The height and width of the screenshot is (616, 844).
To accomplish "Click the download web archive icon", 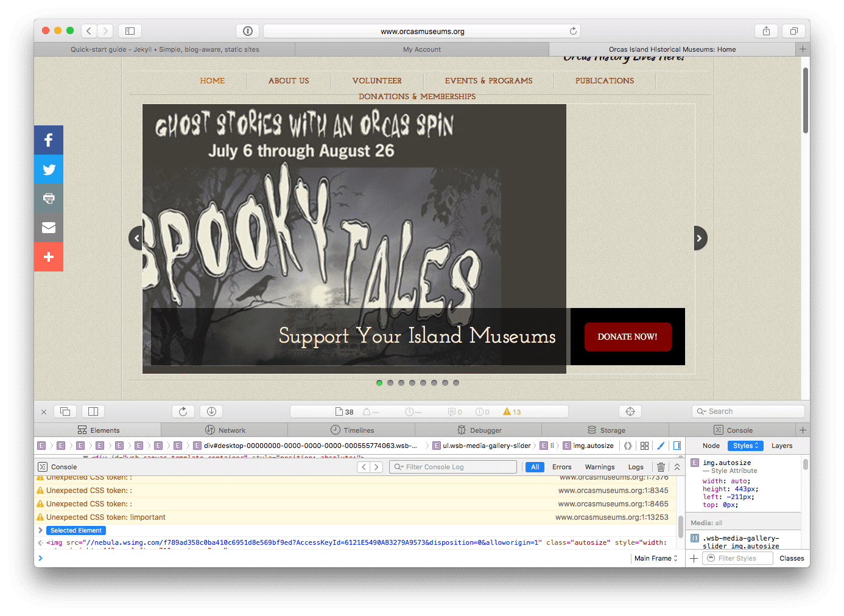I will pyautogui.click(x=211, y=411).
